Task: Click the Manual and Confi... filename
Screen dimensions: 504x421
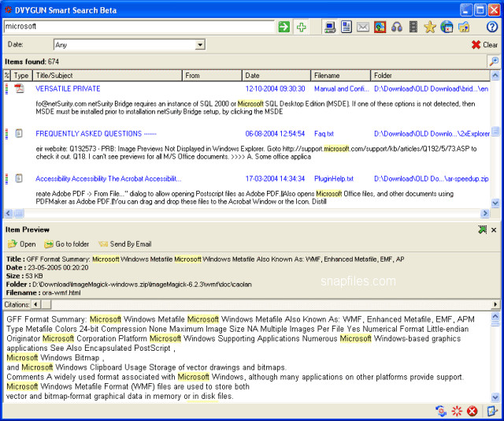Action: pos(341,88)
